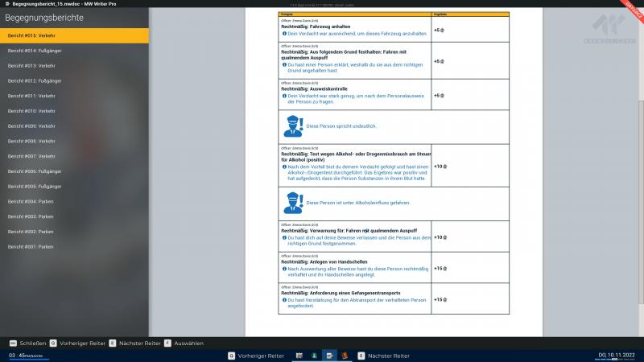The height and width of the screenshot is (362, 644).
Task: Open Bericht #001: Parken
Action: click(x=74, y=247)
